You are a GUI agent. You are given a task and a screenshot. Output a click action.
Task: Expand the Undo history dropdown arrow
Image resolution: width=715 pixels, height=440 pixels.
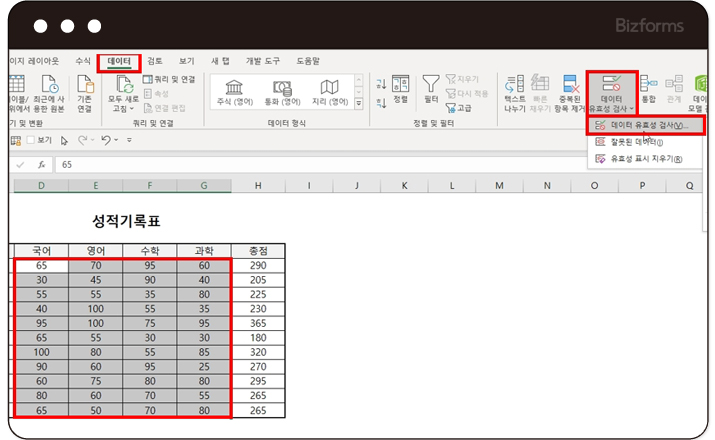click(x=116, y=141)
